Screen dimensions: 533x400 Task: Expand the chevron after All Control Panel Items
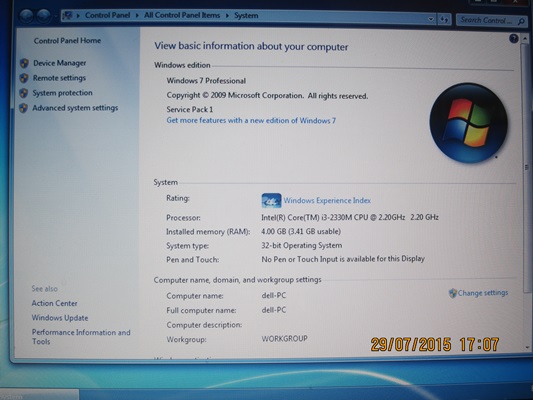click(x=227, y=16)
